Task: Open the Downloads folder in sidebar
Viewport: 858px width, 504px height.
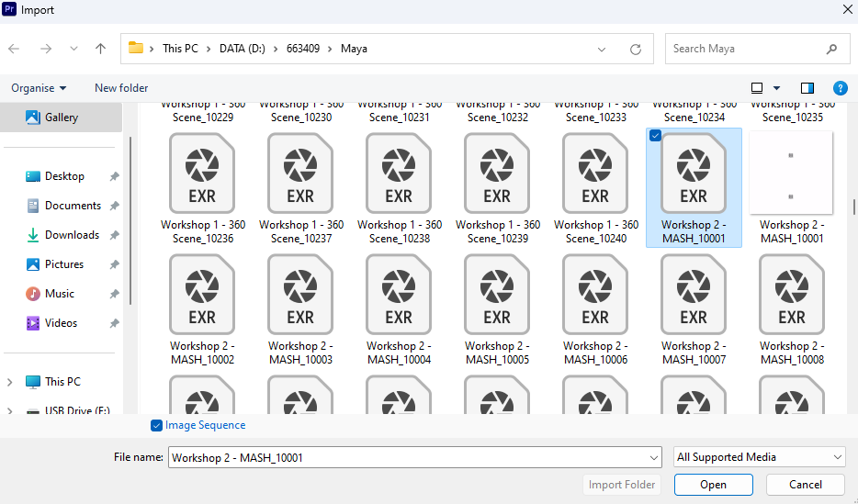Action: [x=72, y=235]
